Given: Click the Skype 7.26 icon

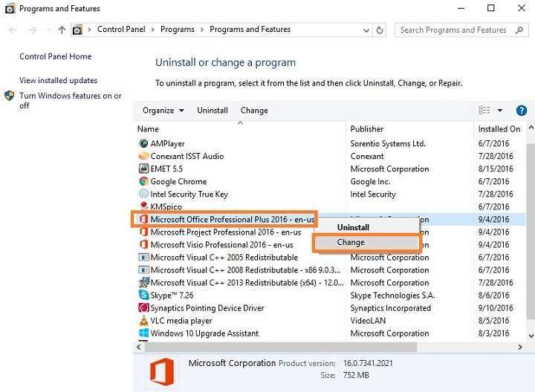Looking at the screenshot, I should [143, 295].
